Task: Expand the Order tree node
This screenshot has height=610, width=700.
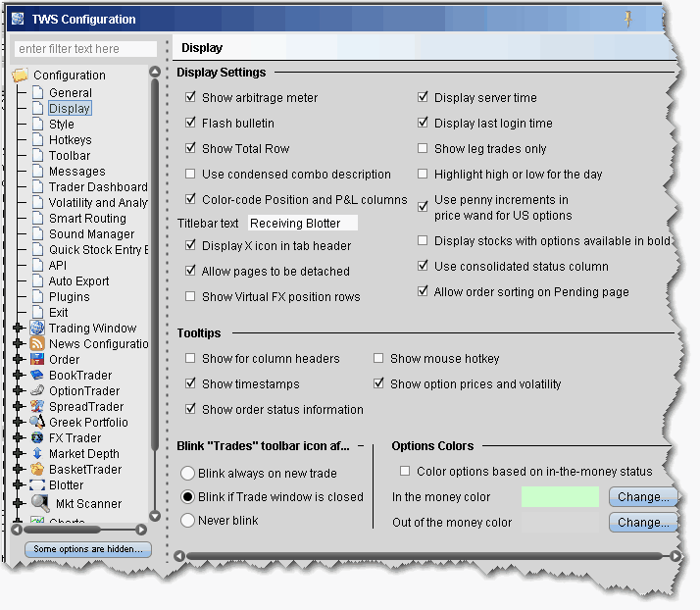Action: coord(19,359)
